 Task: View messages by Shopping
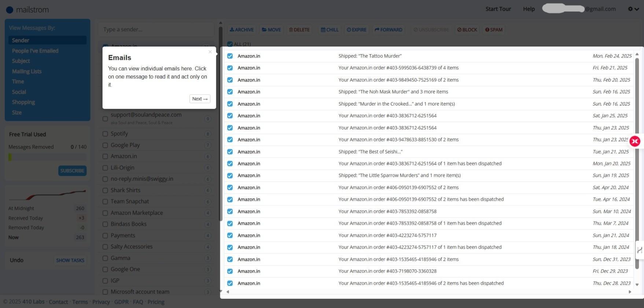click(23, 102)
